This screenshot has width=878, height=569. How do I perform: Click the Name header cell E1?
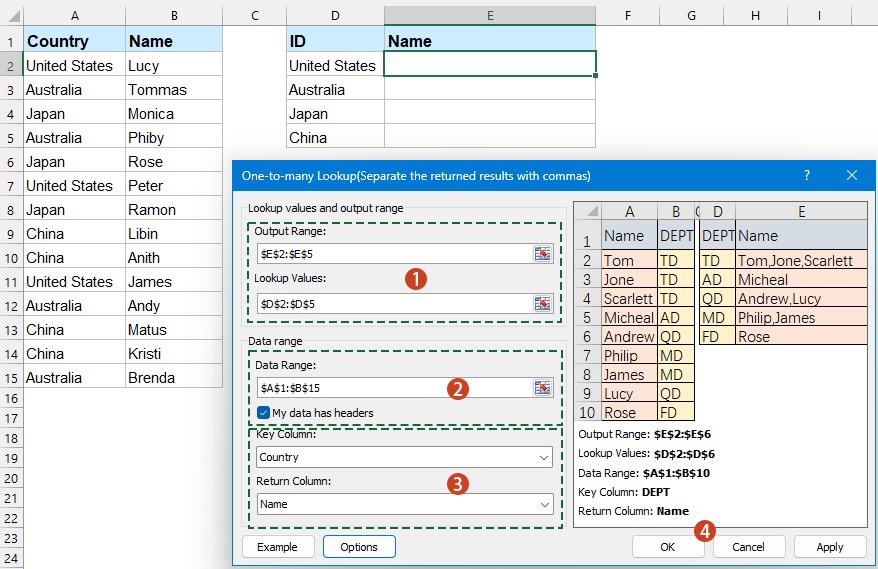[490, 41]
